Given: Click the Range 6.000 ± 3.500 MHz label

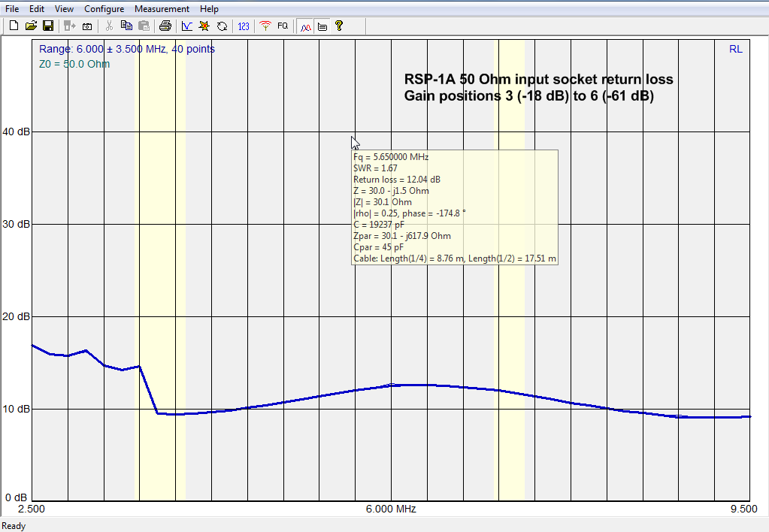Looking at the screenshot, I should (127, 49).
